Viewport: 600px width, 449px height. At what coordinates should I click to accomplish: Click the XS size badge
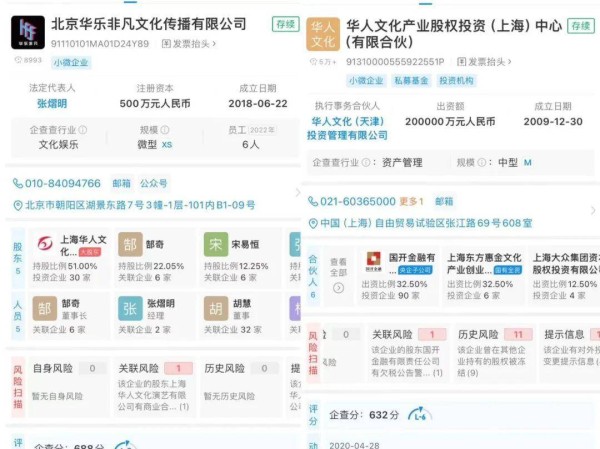point(167,145)
